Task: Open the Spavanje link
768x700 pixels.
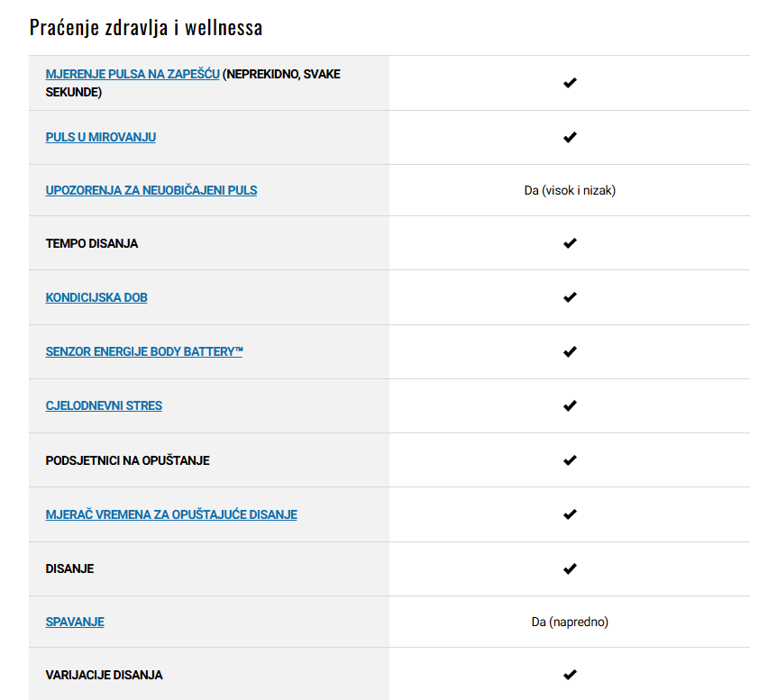Action: point(75,623)
